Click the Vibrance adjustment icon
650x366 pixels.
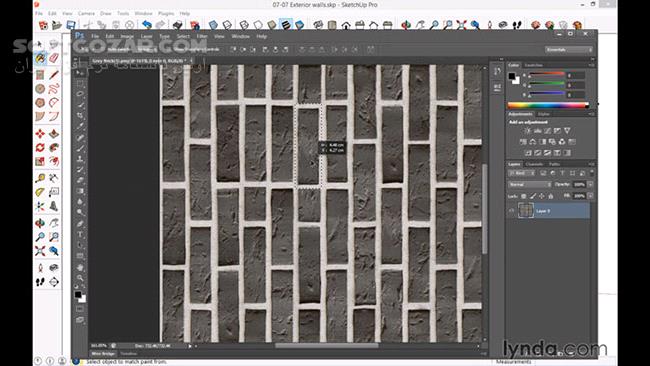pos(567,131)
